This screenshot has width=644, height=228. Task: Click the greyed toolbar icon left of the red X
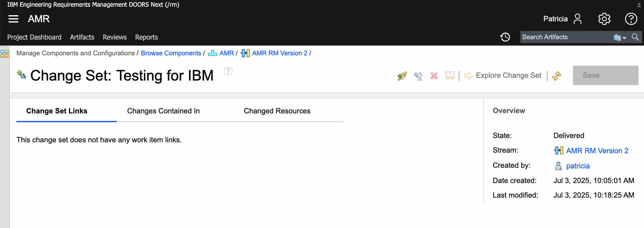[x=418, y=76]
